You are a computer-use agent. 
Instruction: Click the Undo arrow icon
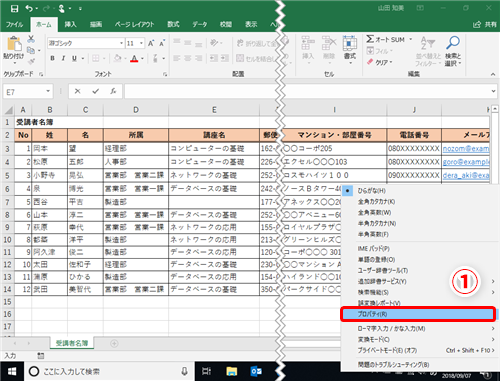click(x=29, y=8)
